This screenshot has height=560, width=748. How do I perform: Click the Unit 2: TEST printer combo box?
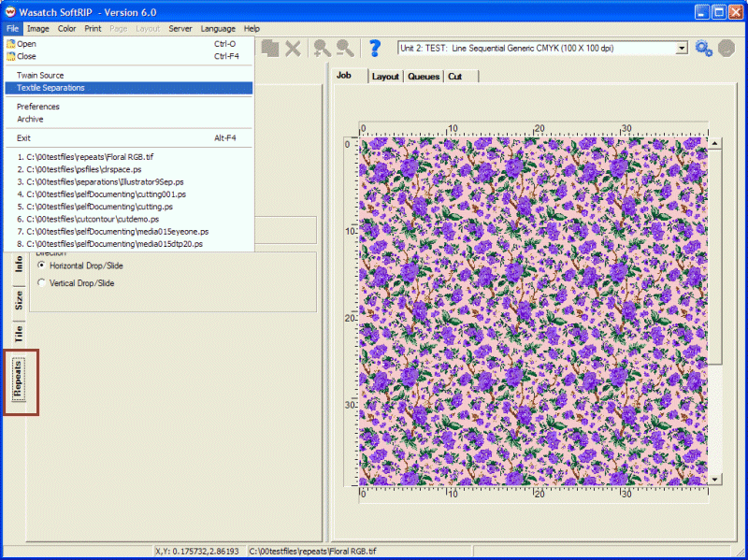[x=542, y=49]
